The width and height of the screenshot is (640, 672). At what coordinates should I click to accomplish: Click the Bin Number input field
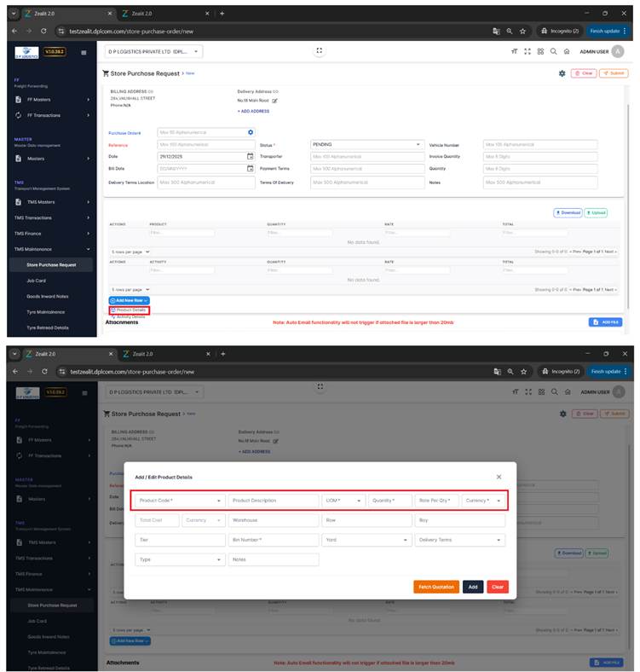(x=274, y=540)
